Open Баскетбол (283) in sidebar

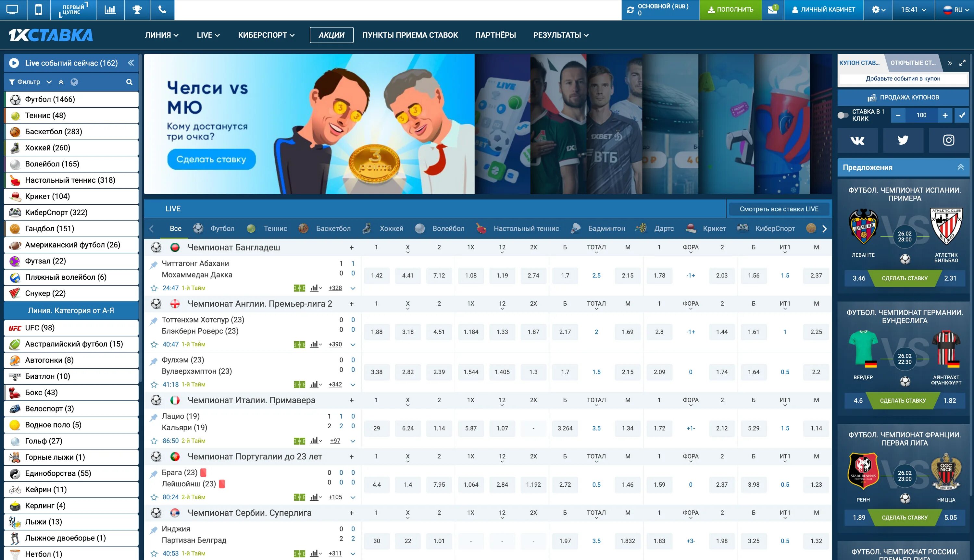click(71, 131)
